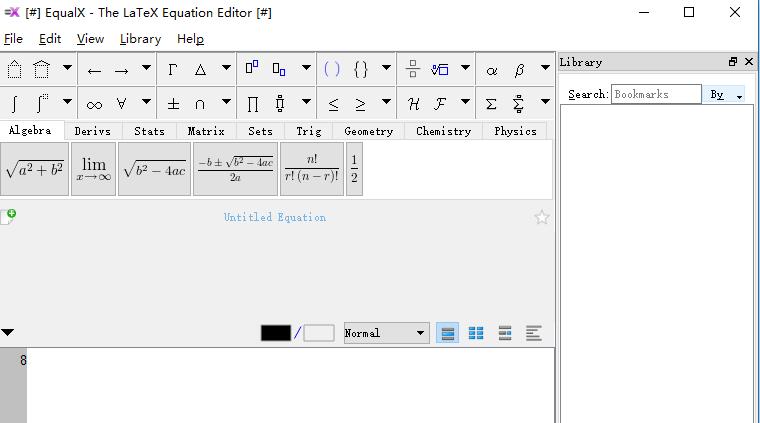
Task: Collapse the toolbar with the black triangle
Action: click(7, 332)
